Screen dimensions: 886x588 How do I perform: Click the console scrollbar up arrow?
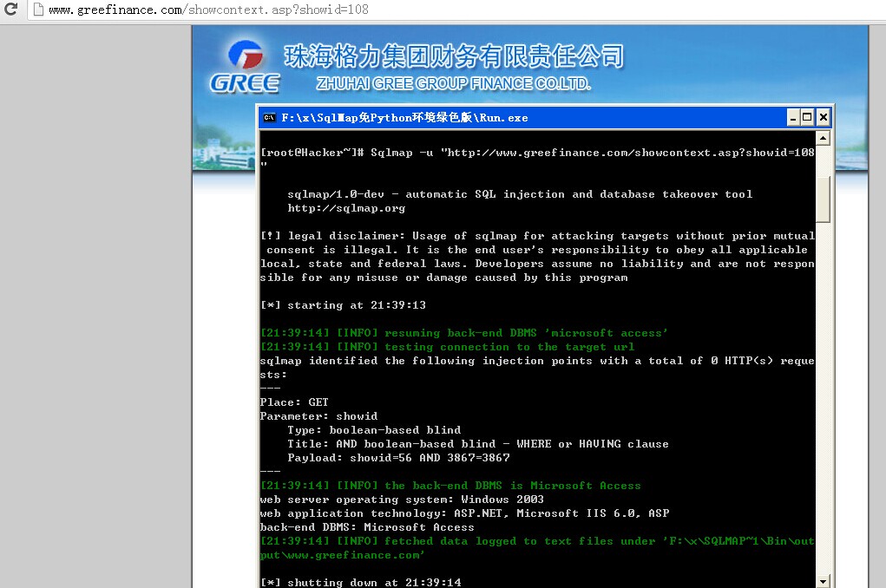coord(824,138)
